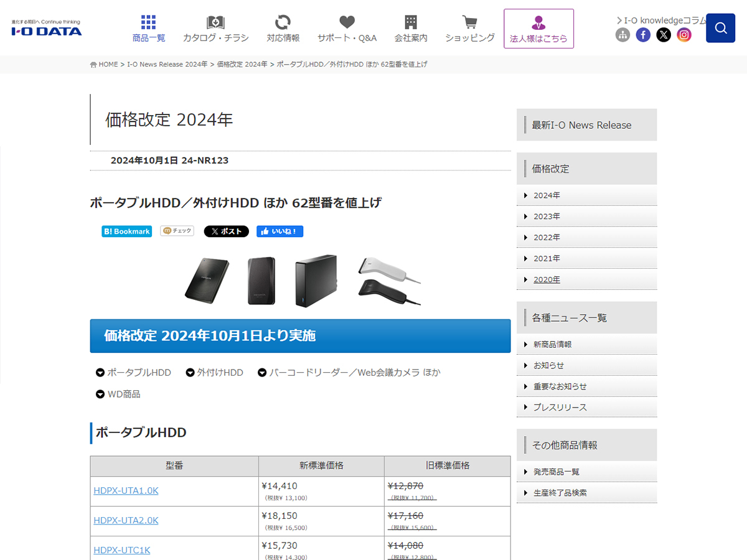Open the HDPX-UTA1.0K product link
This screenshot has width=747, height=560.
[126, 490]
